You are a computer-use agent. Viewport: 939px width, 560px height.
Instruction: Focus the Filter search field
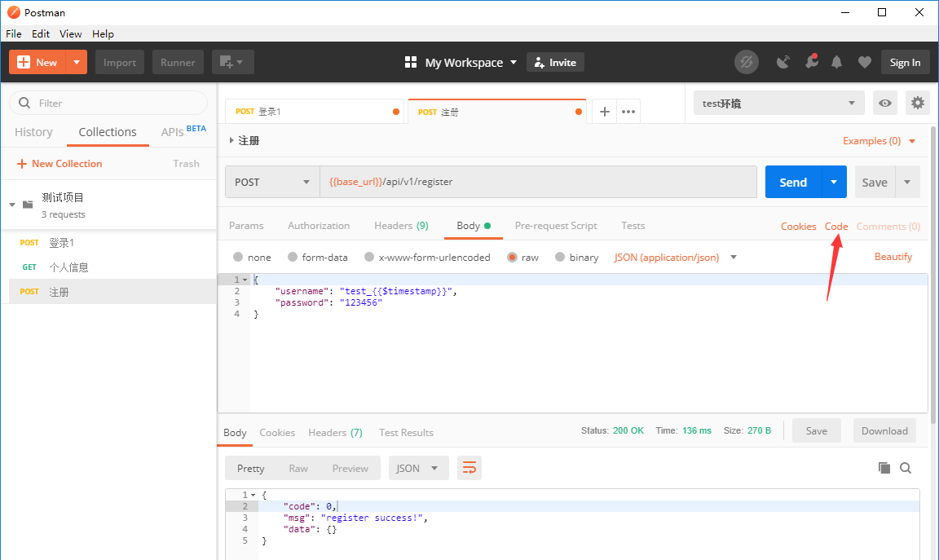pyautogui.click(x=108, y=103)
